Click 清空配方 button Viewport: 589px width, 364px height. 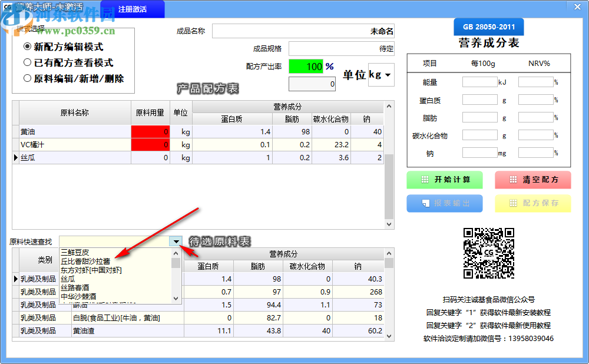click(533, 180)
